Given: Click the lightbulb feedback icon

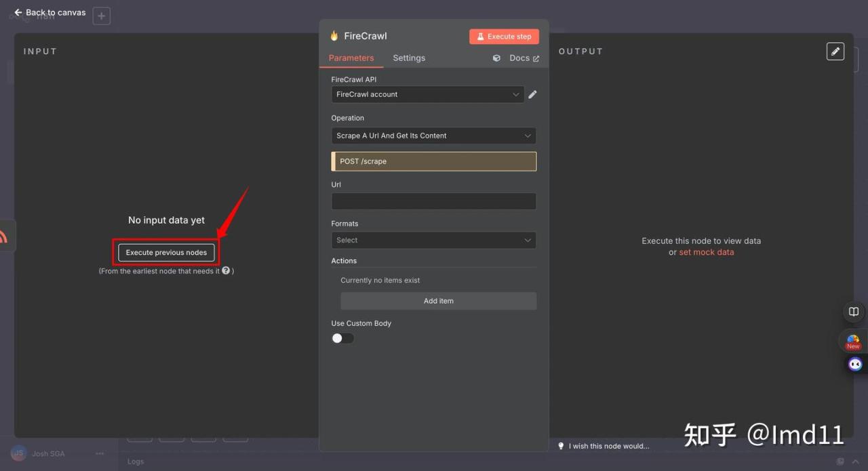Looking at the screenshot, I should pyautogui.click(x=561, y=446).
